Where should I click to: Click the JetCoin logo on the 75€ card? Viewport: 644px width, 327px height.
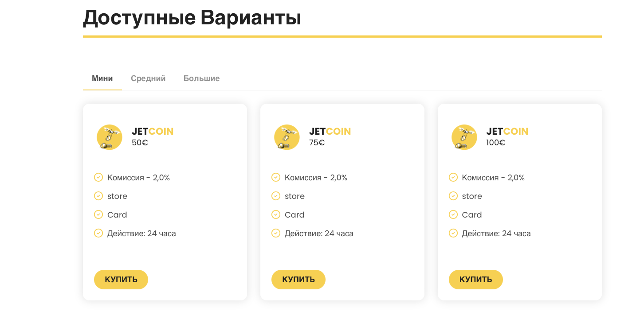click(287, 137)
